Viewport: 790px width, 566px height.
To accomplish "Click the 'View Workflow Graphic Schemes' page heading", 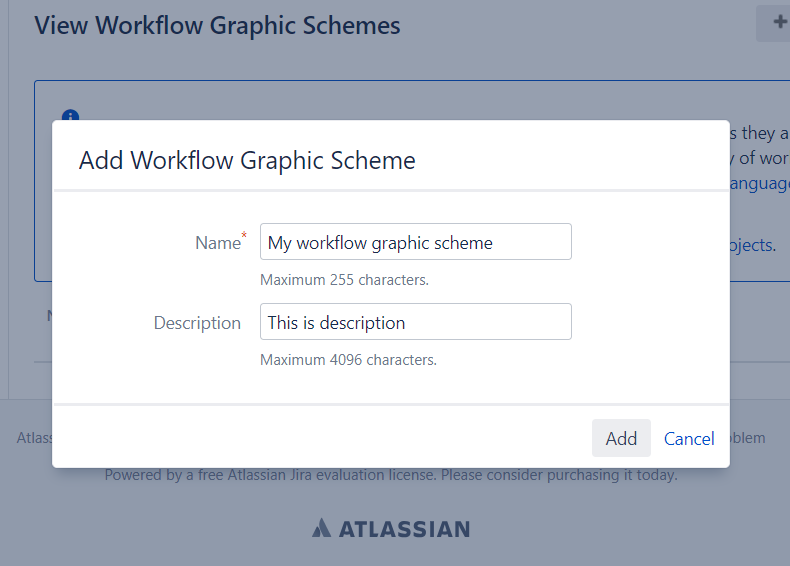I will 217,26.
